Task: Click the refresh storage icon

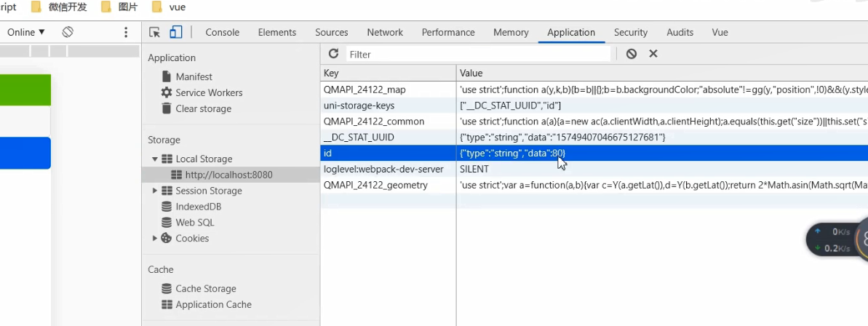Action: 333,54
